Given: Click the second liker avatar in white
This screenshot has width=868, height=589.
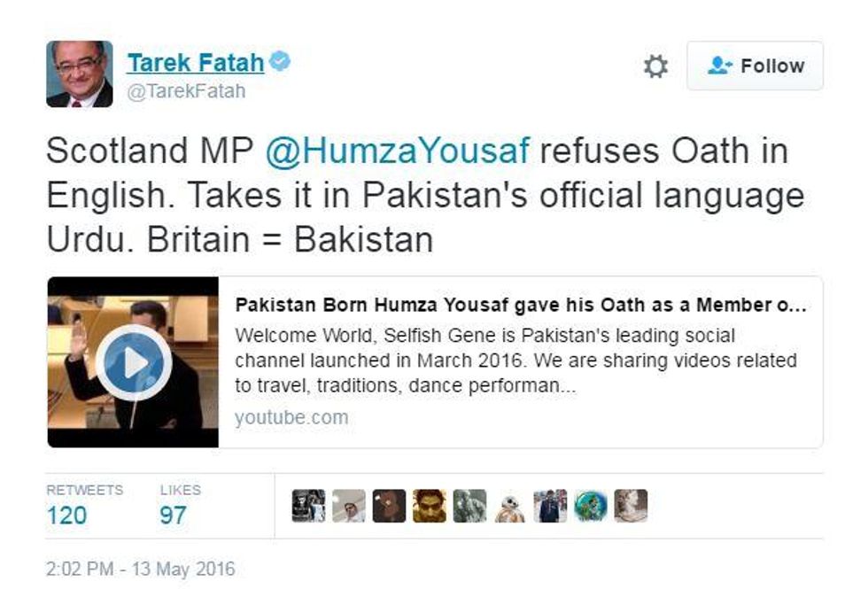Looking at the screenshot, I should coord(349,506).
